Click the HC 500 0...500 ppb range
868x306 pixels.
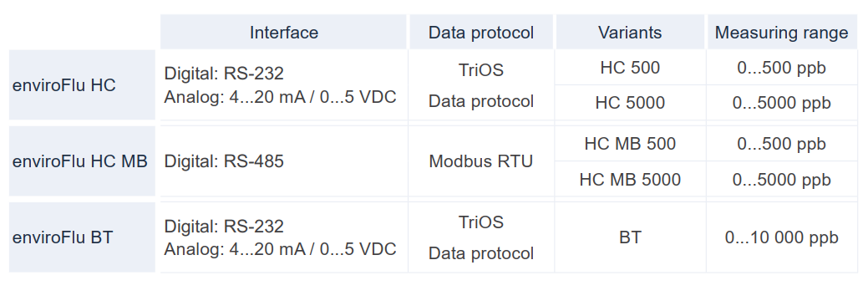coord(782,68)
